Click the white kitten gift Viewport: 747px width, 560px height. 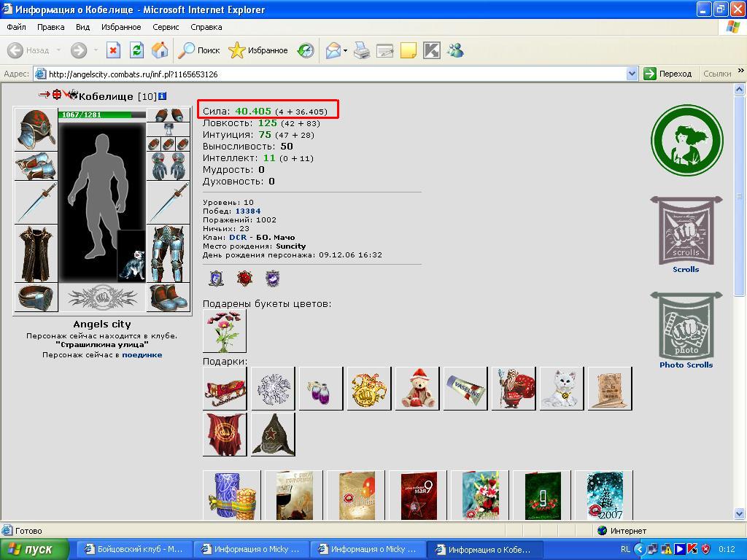click(x=562, y=389)
